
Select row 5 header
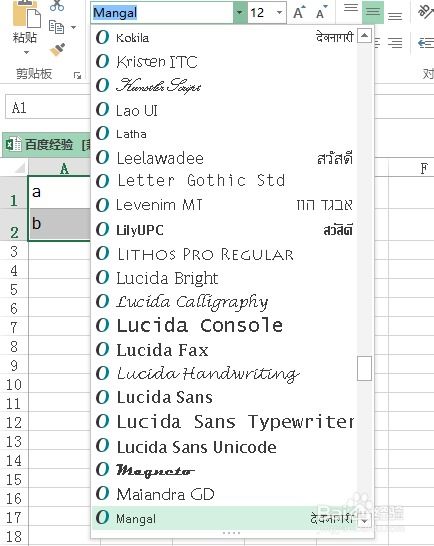tap(14, 290)
